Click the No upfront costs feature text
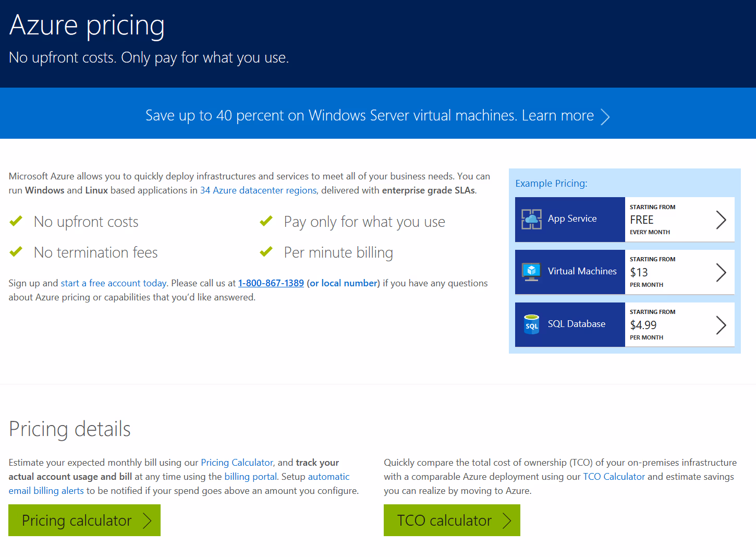The image size is (756, 557). click(x=87, y=222)
